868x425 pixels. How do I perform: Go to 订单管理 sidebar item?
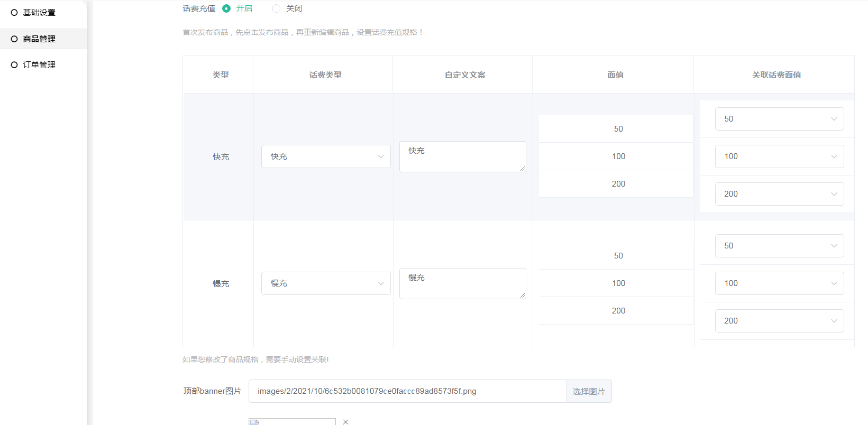39,65
